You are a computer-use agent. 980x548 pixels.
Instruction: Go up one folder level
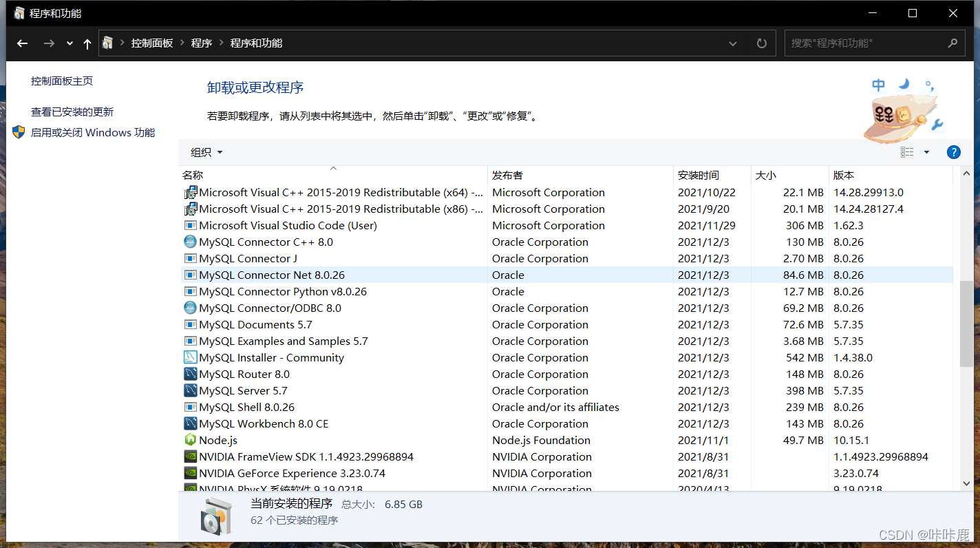point(87,43)
